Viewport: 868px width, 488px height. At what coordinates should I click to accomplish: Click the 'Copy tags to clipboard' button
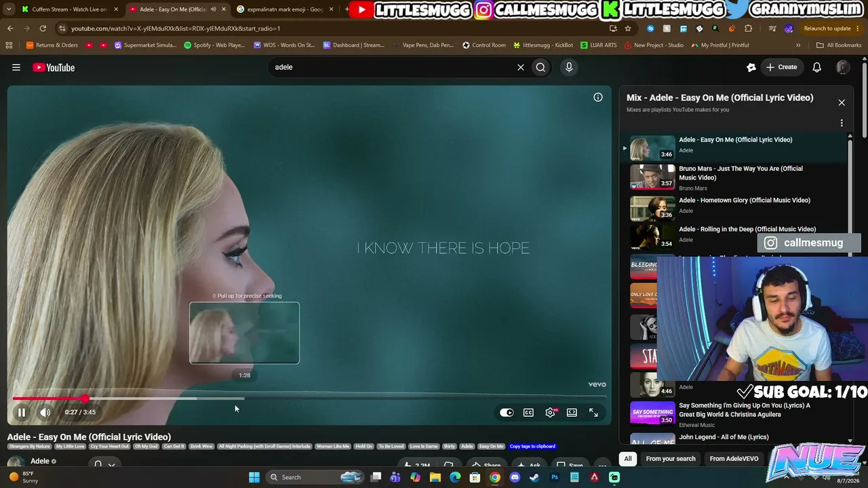pos(532,447)
